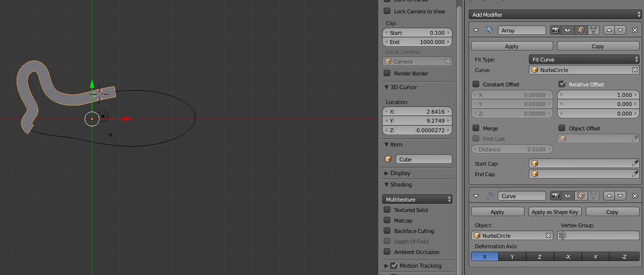Enable Ambient Occlusion checkbox
644x275 pixels.
(x=387, y=252)
